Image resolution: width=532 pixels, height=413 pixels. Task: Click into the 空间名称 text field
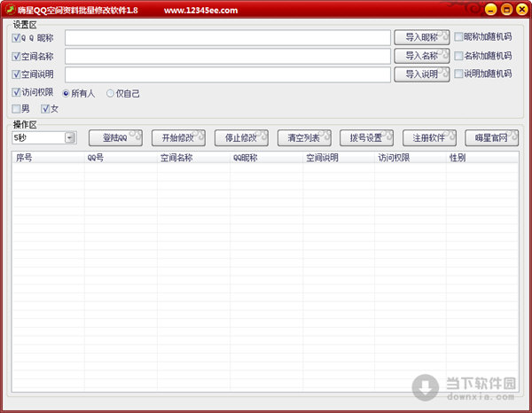coord(228,57)
